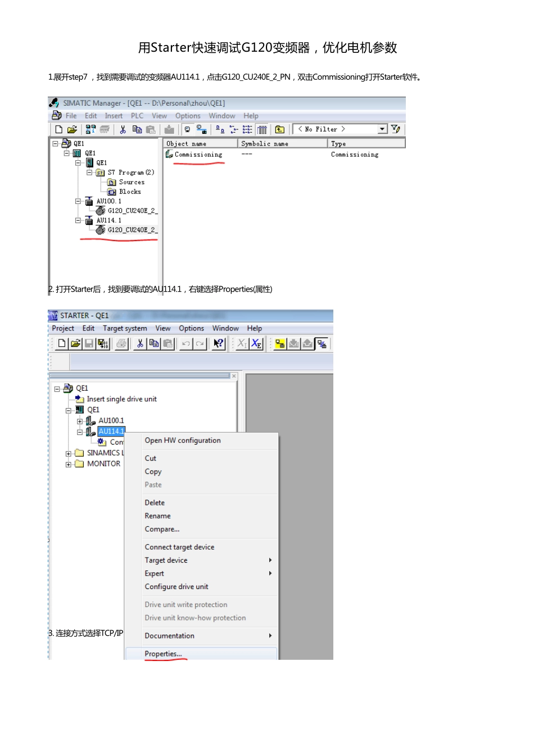Expand AU100.1 node in STARTER tree

80,421
